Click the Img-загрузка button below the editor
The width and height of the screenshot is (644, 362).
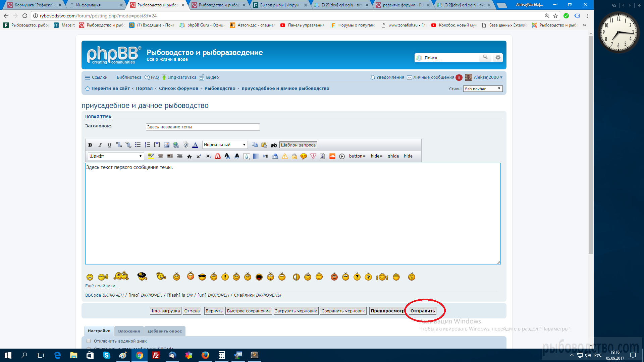(x=165, y=311)
